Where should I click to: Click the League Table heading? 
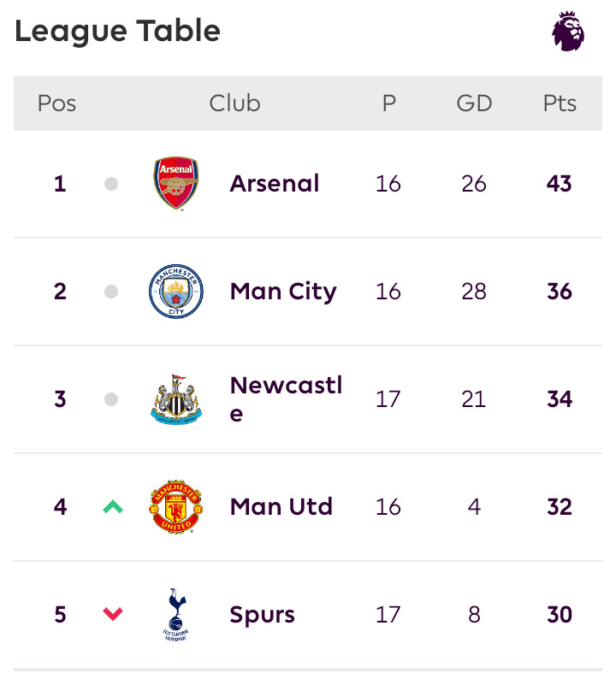pos(117,32)
